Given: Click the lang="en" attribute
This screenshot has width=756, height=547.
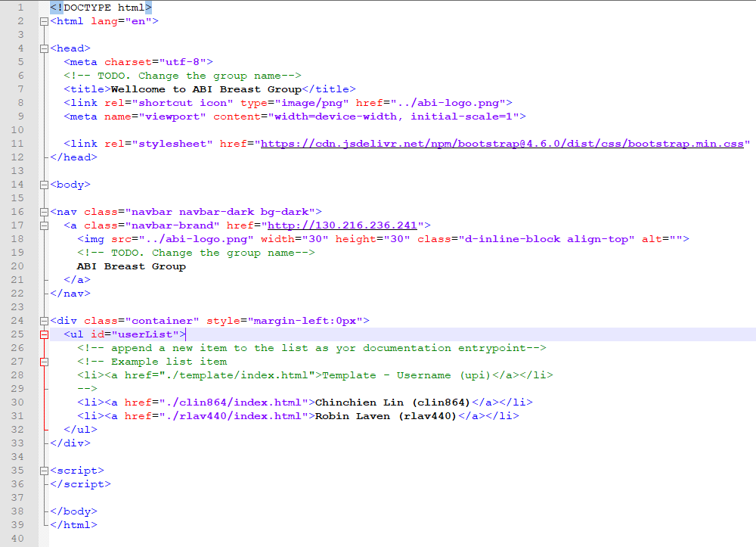Looking at the screenshot, I should pos(121,21).
